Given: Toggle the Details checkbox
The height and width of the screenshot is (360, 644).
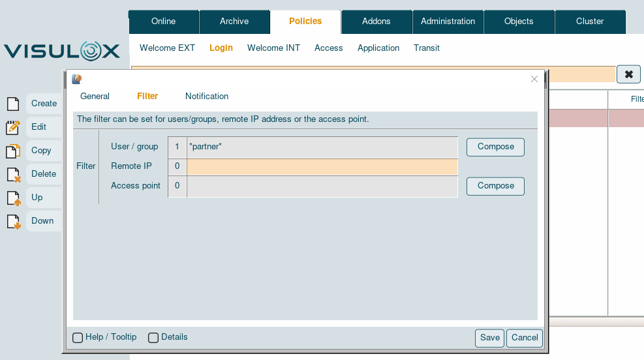Looking at the screenshot, I should [153, 338].
